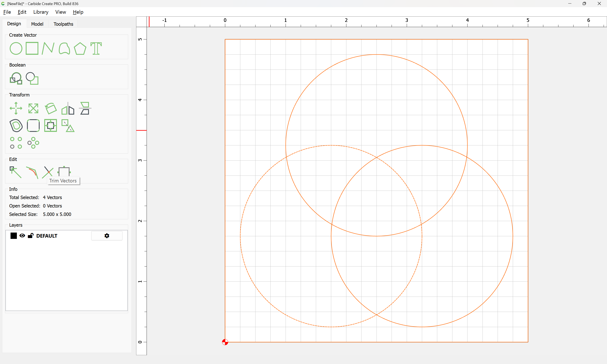
Task: Select the Text creation tool
Action: (96, 48)
